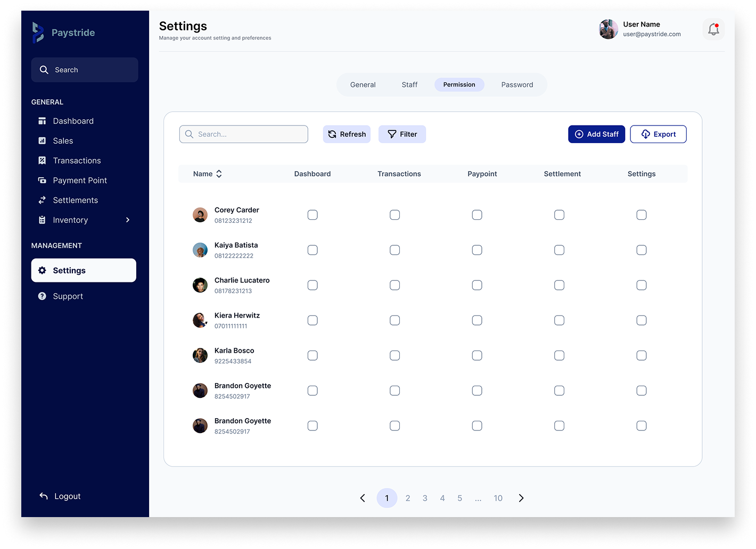Screen dimensions: 756x549
Task: Click the staff table Search field
Action: [244, 134]
